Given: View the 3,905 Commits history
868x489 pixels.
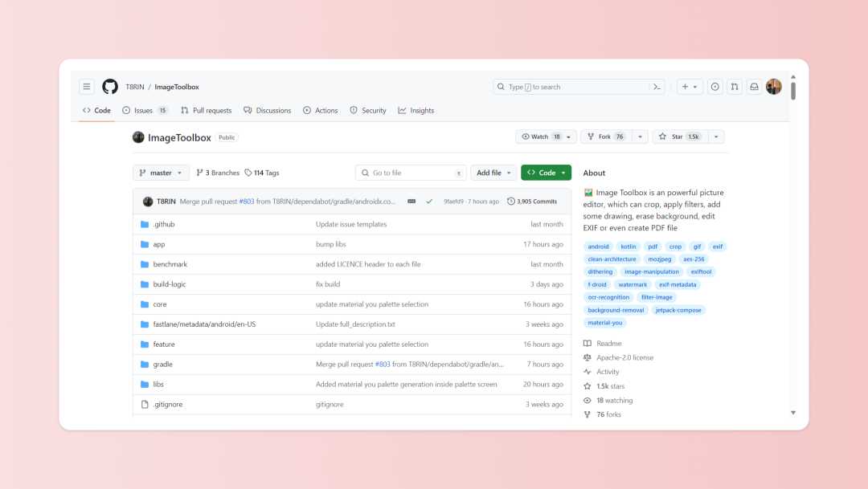Looking at the screenshot, I should pos(532,202).
